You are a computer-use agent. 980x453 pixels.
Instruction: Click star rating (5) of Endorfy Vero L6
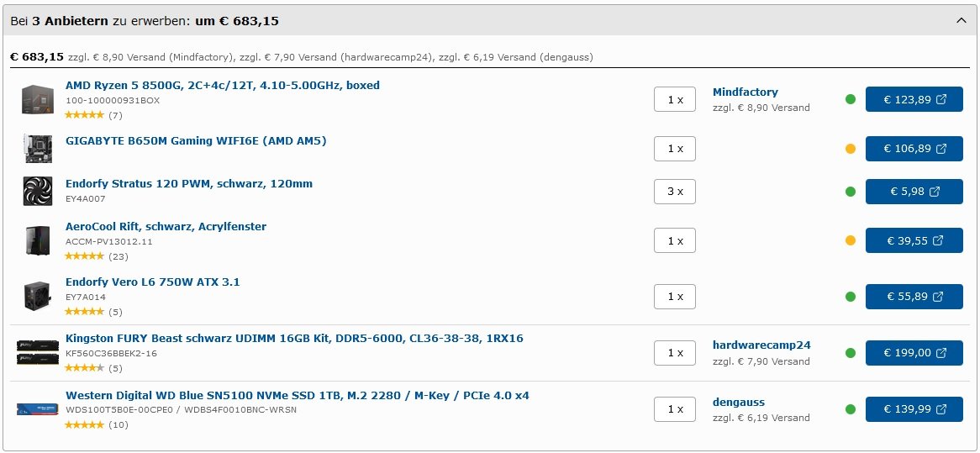[x=94, y=312]
